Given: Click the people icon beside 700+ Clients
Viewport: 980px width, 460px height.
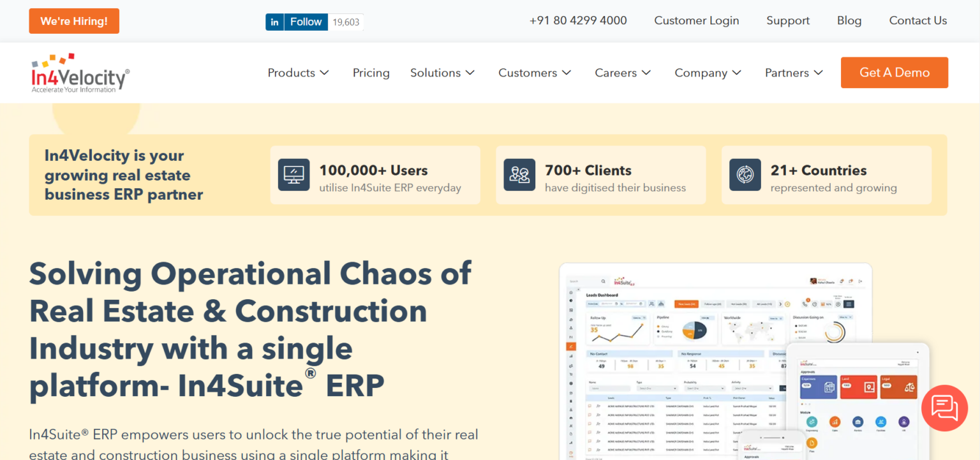Looking at the screenshot, I should [519, 174].
